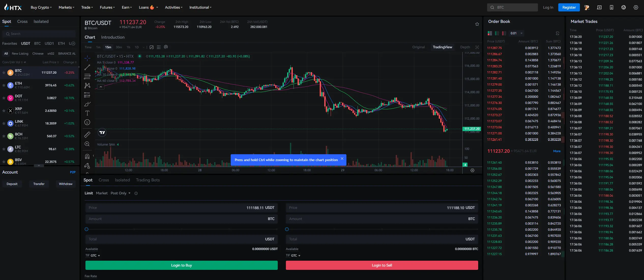
Task: Star the ETH pair in the coin list
Action: (x=4, y=85)
